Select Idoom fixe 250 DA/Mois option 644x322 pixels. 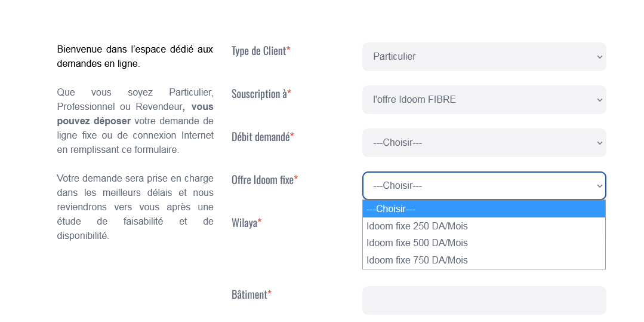point(417,226)
